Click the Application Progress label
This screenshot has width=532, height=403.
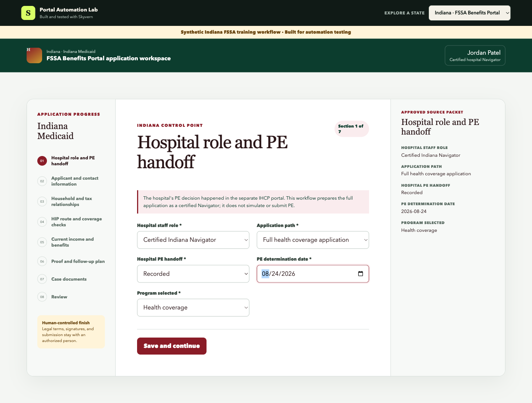pos(69,114)
